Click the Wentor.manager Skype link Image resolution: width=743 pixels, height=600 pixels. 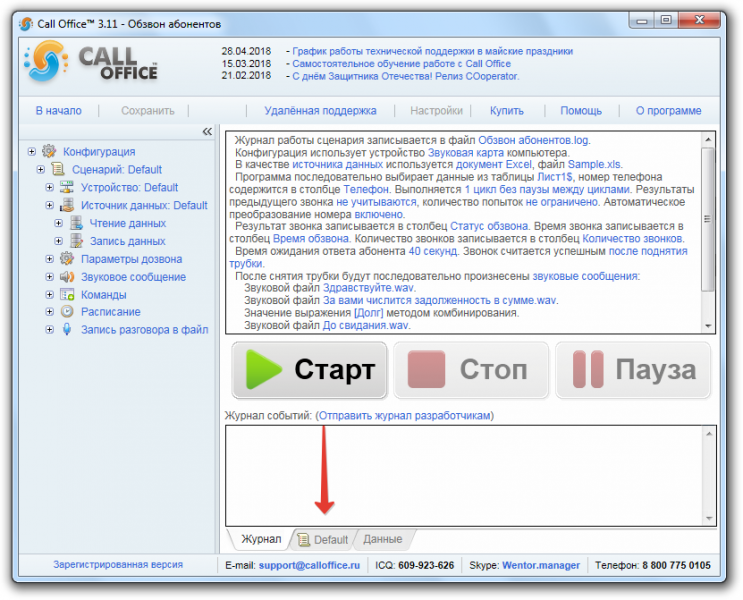[x=541, y=565]
